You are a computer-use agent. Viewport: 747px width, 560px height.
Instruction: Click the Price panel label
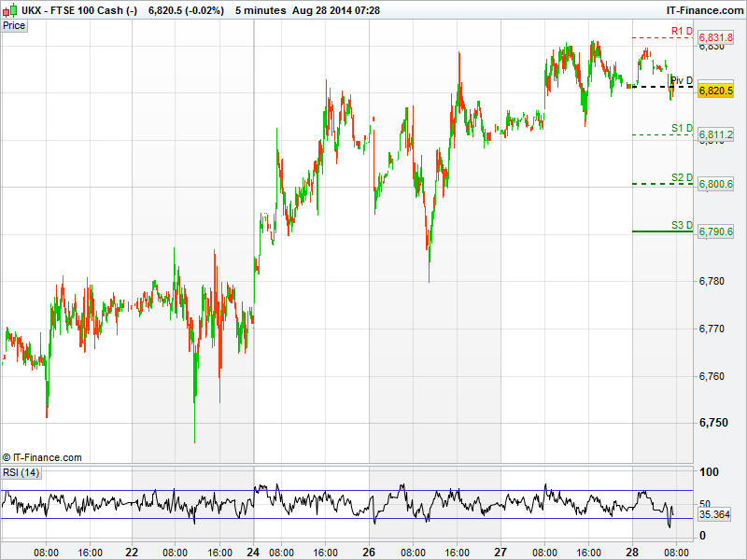point(14,25)
